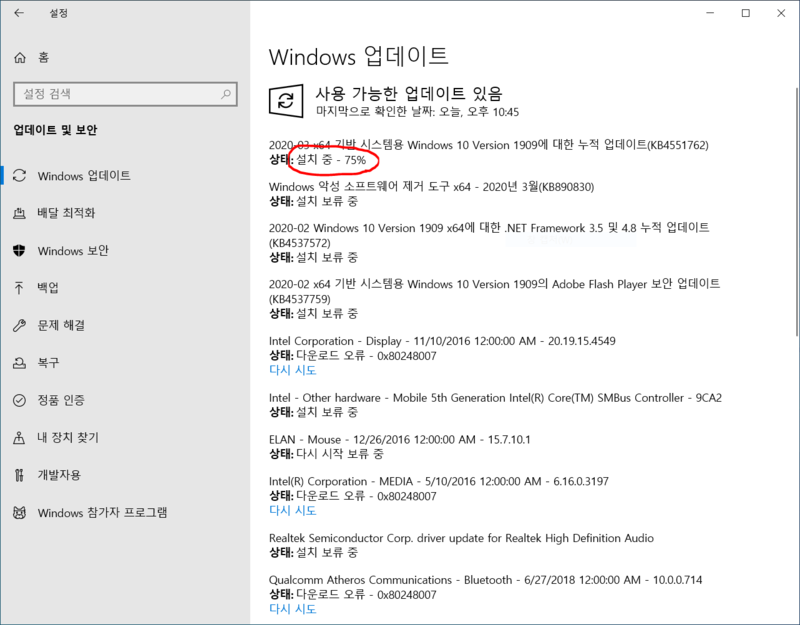Click Intel Display 다운로드 오류 0x80248007 status
Image resolution: width=800 pixels, height=625 pixels.
click(366, 356)
